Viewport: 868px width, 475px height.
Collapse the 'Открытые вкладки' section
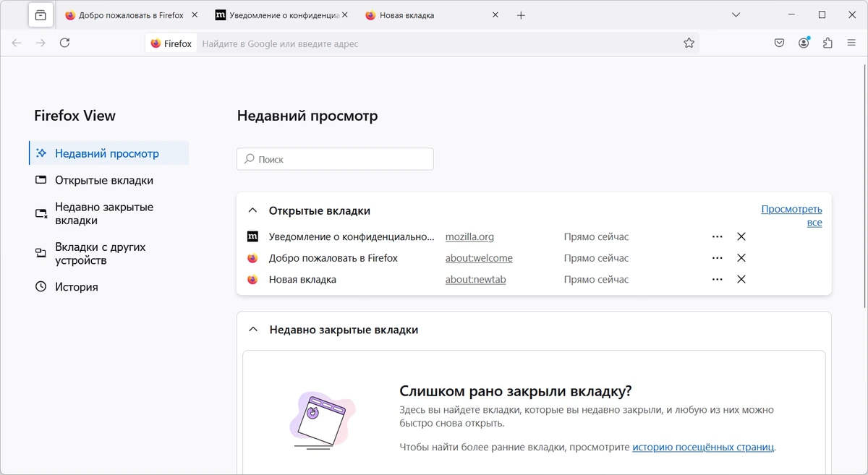(x=252, y=210)
